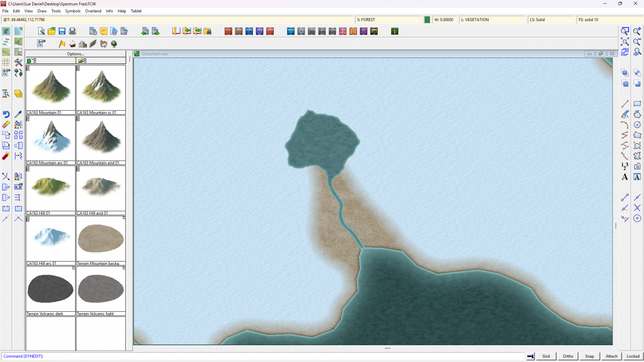Click the Print icon in the toolbar

73,31
